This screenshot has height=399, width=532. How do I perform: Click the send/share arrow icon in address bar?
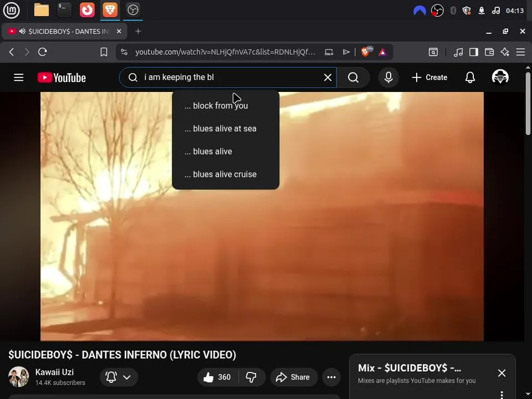click(346, 52)
